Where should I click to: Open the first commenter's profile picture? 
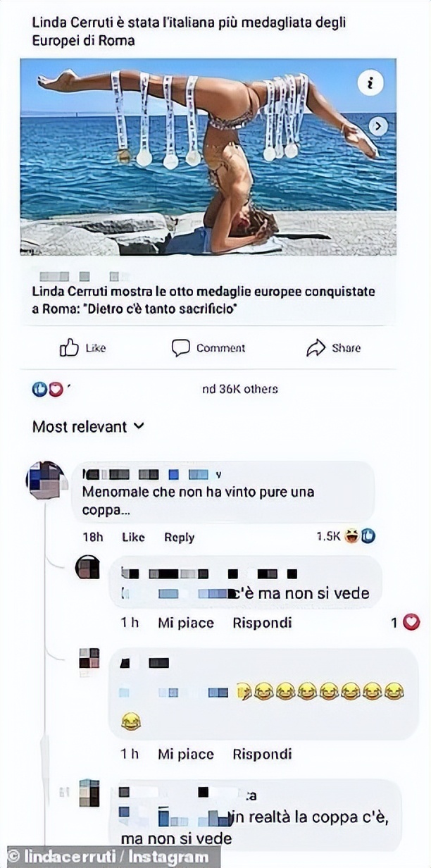tap(46, 480)
